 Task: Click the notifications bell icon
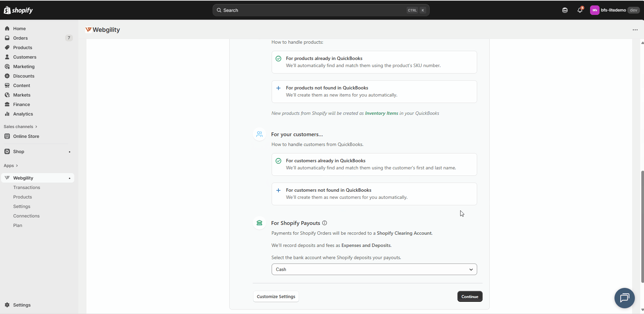pos(580,10)
